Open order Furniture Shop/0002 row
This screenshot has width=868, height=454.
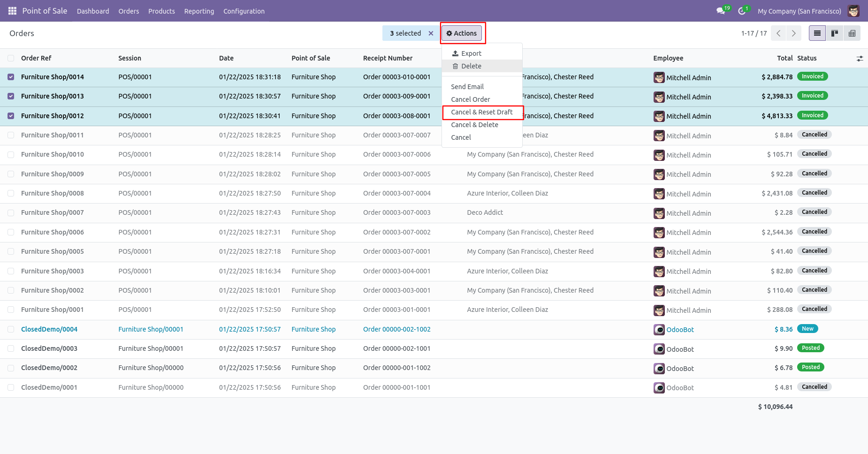tap(434, 290)
